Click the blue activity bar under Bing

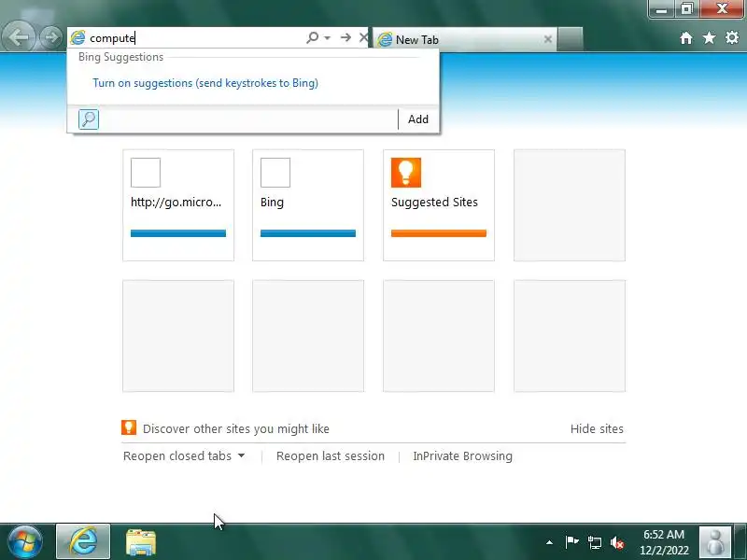tap(308, 233)
